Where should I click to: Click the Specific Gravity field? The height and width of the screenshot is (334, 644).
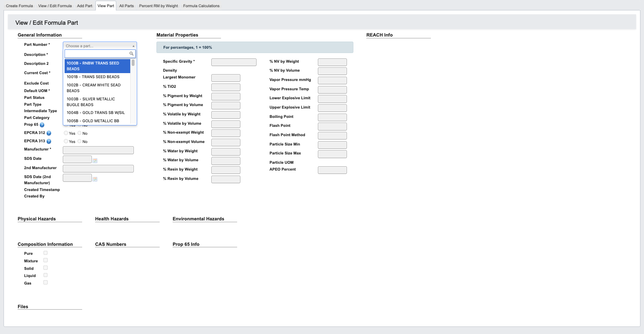(234, 62)
